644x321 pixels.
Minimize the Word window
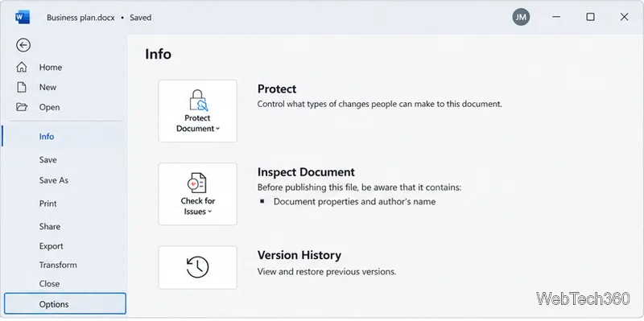556,17
